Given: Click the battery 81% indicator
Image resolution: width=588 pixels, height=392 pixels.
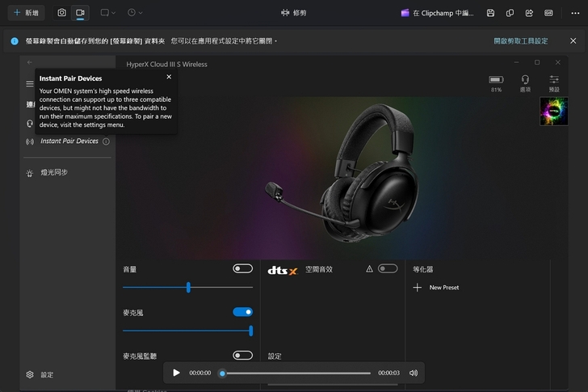Looking at the screenshot, I should click(x=496, y=83).
